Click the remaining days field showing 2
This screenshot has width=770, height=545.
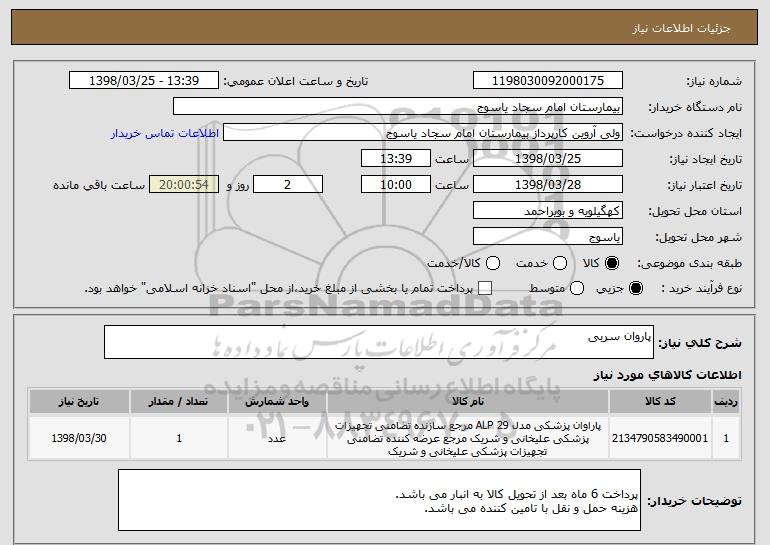[x=288, y=185]
